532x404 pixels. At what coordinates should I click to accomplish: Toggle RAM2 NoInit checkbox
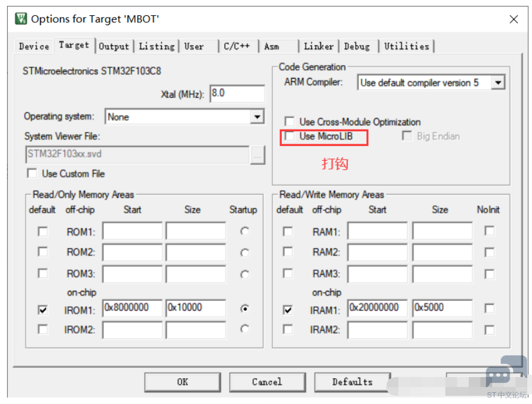coord(490,253)
